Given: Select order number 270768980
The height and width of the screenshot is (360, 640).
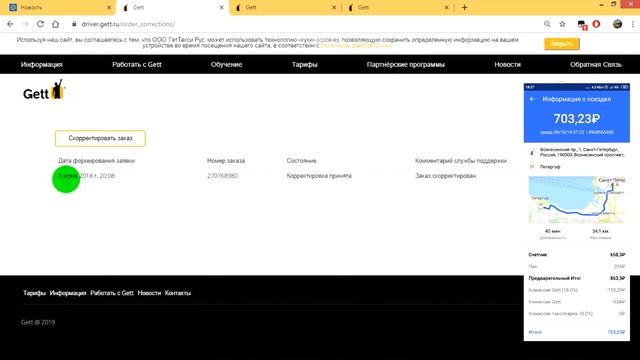Looking at the screenshot, I should (222, 176).
